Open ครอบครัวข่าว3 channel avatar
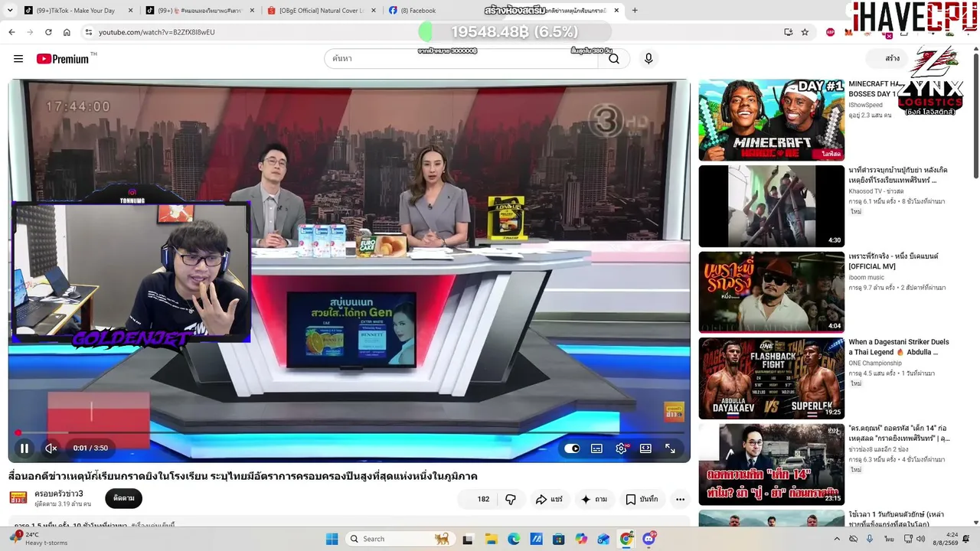Image resolution: width=980 pixels, height=551 pixels. [x=18, y=498]
